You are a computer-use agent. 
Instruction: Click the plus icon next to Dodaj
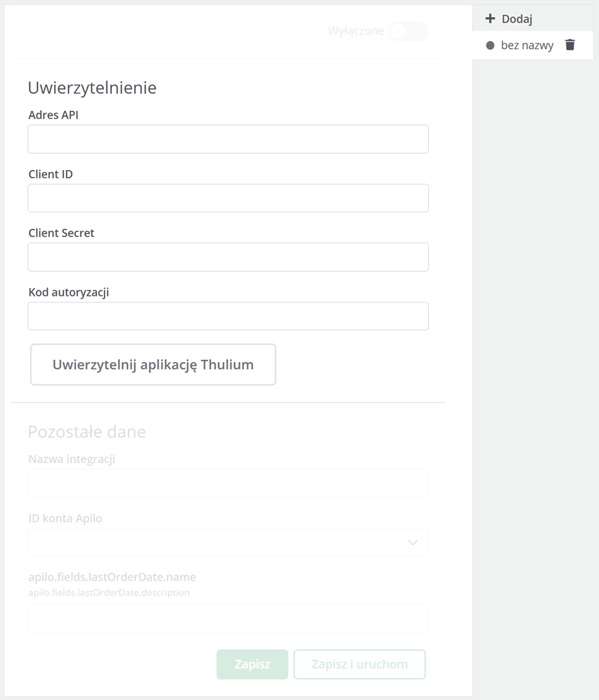pos(490,18)
